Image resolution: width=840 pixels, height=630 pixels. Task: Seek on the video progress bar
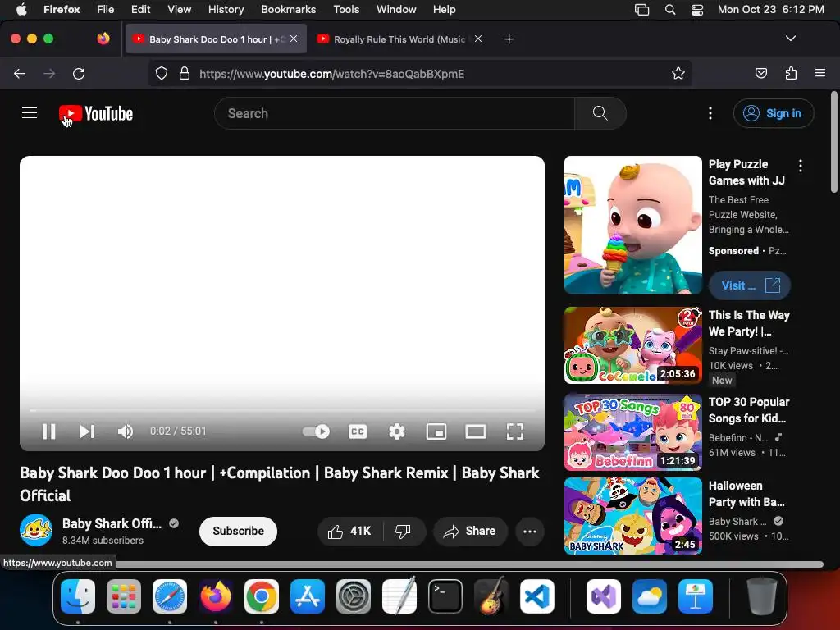(x=282, y=411)
